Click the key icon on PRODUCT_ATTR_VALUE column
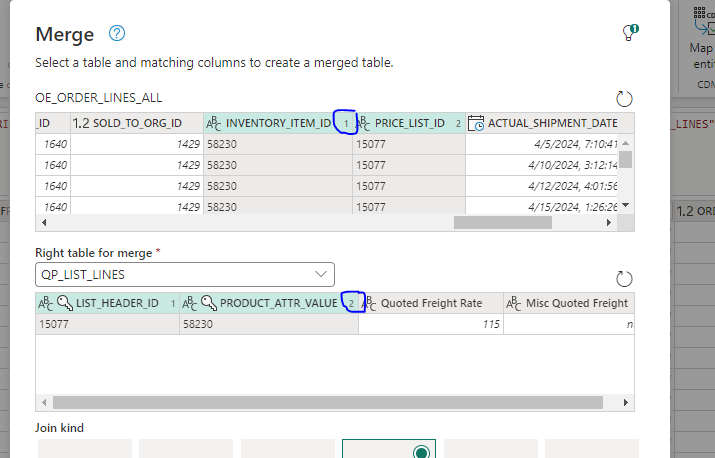The image size is (715, 458). [x=209, y=303]
